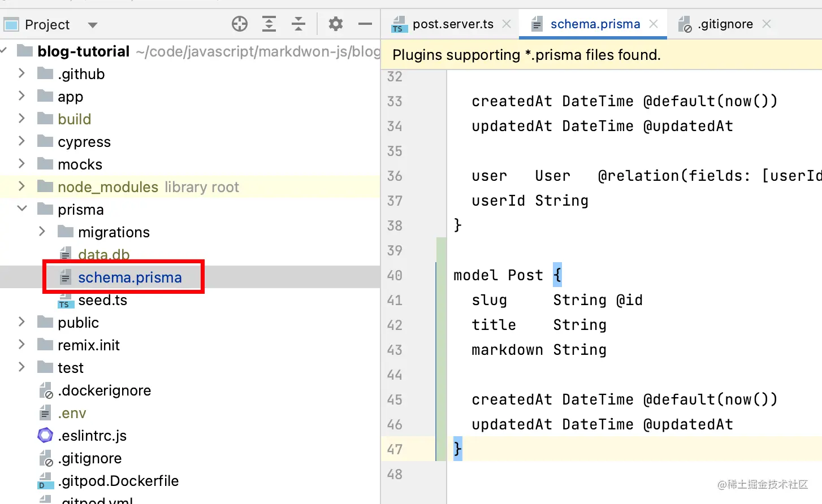
Task: Click the Plugins supporting *.prisma notification banner
Action: 602,55
